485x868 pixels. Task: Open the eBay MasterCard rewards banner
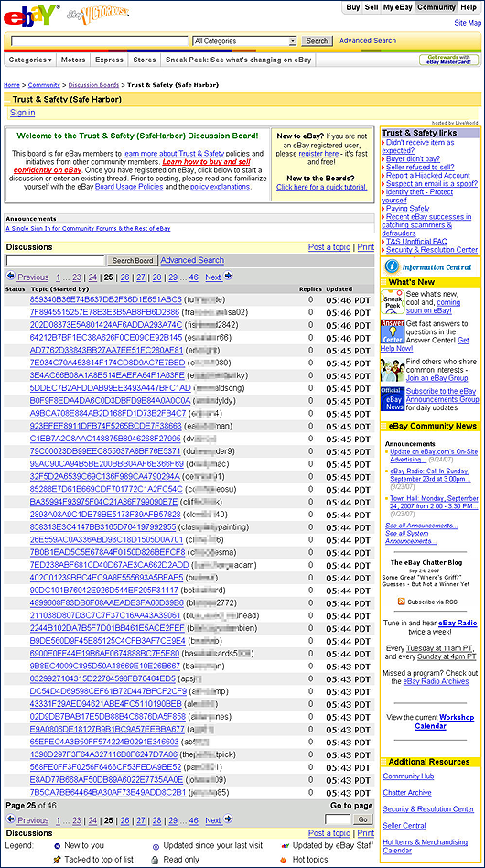(x=449, y=60)
